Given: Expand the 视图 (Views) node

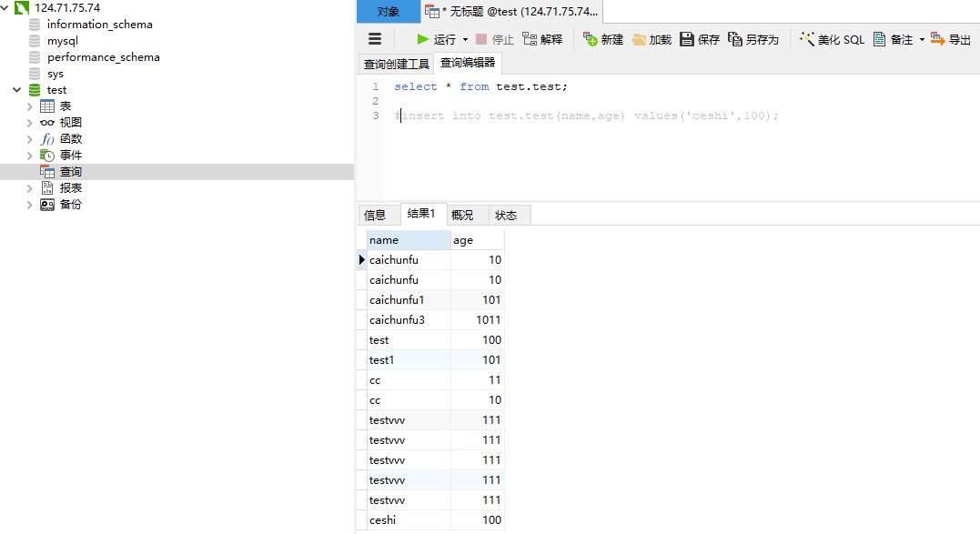Looking at the screenshot, I should point(29,123).
